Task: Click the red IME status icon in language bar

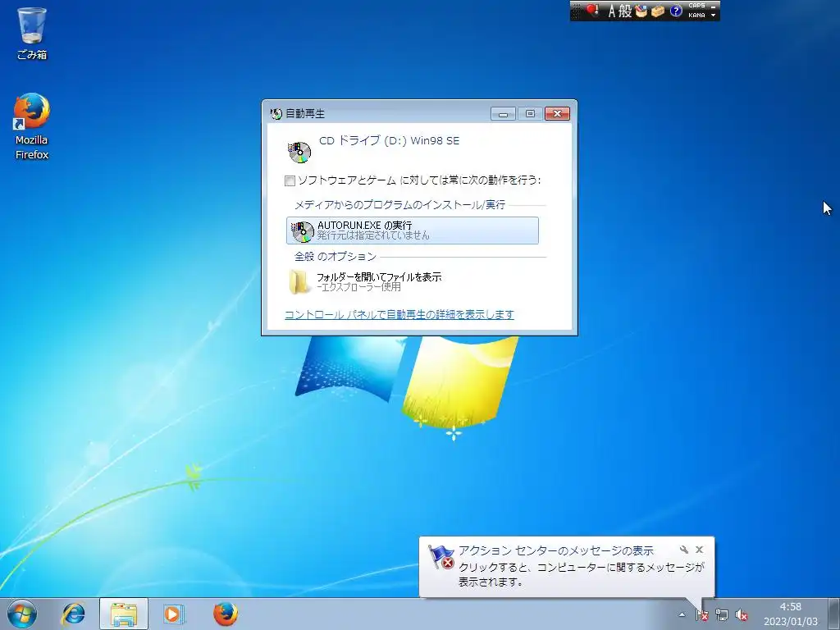Action: [x=592, y=10]
